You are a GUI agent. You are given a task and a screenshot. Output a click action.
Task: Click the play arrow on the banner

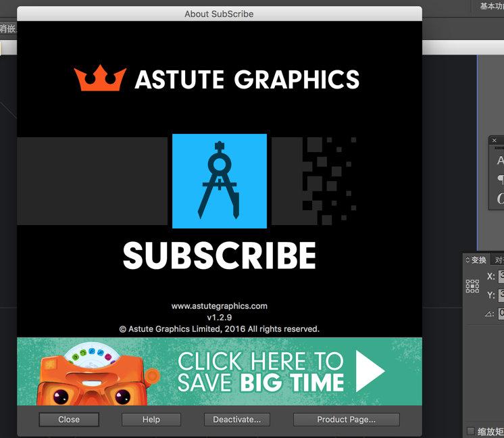[370, 371]
